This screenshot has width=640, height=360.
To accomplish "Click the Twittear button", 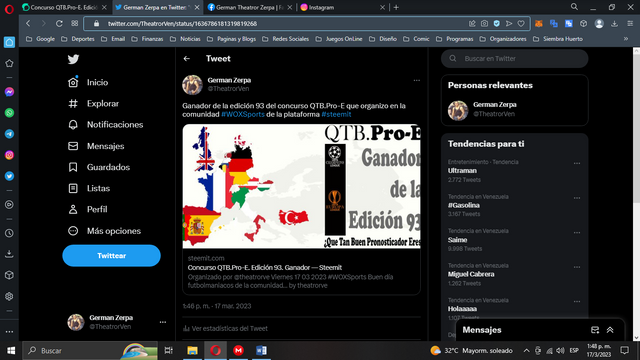I will (111, 256).
